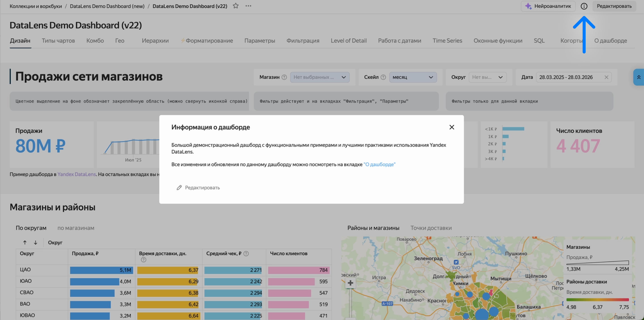Switch to the О дашборде tab

(610, 41)
